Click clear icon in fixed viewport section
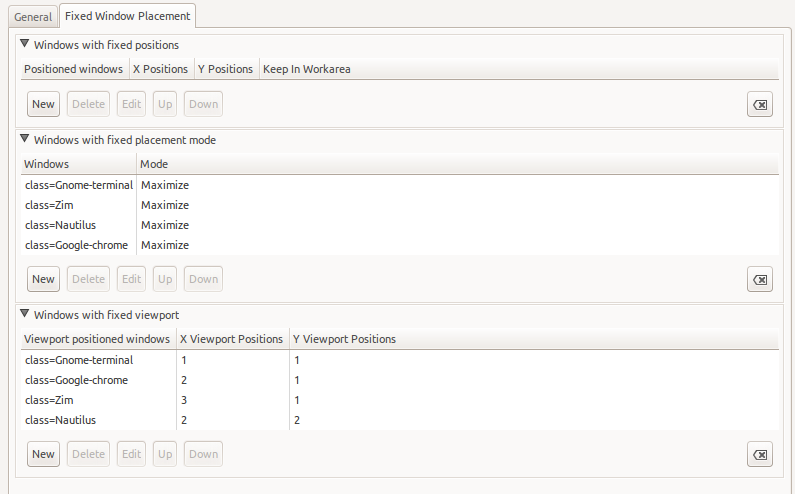 759,455
